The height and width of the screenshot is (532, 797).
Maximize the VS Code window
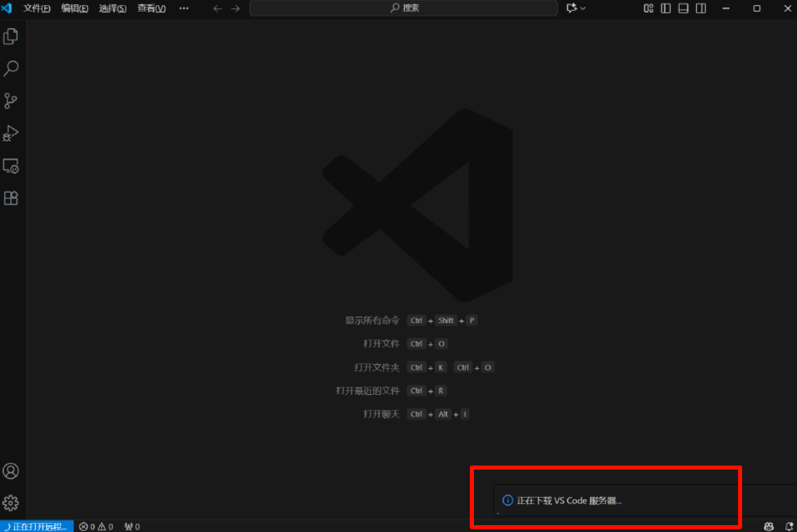[757, 9]
